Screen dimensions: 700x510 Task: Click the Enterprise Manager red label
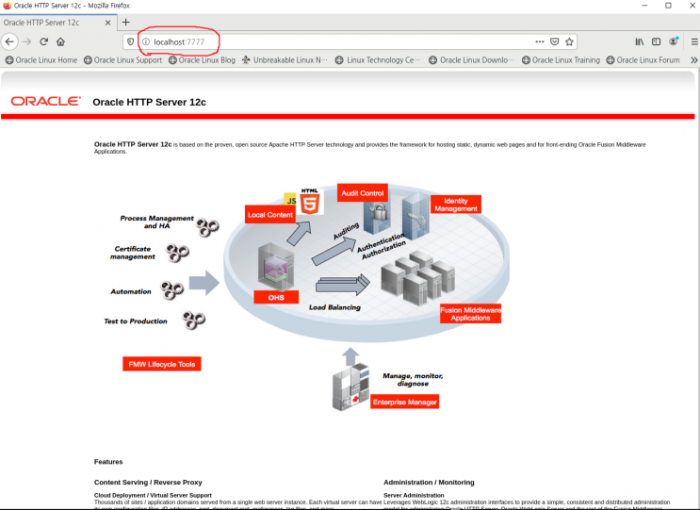(x=404, y=402)
